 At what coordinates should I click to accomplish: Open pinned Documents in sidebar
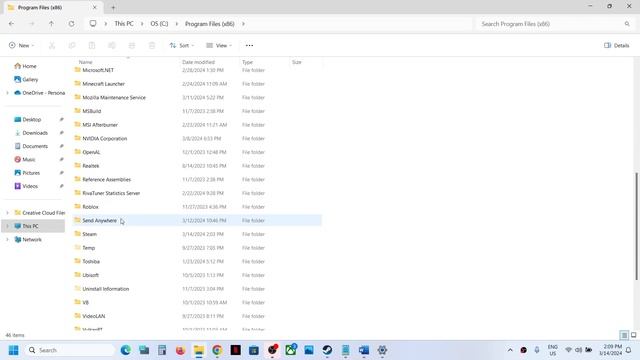(35, 146)
